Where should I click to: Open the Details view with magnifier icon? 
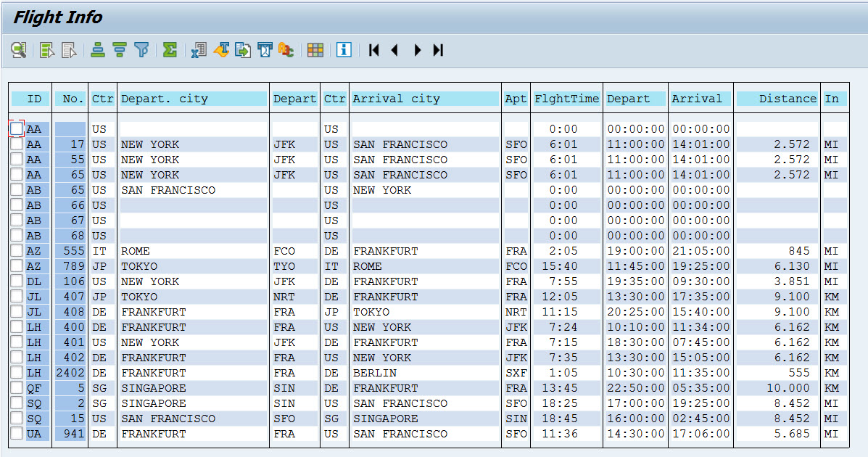coord(18,50)
